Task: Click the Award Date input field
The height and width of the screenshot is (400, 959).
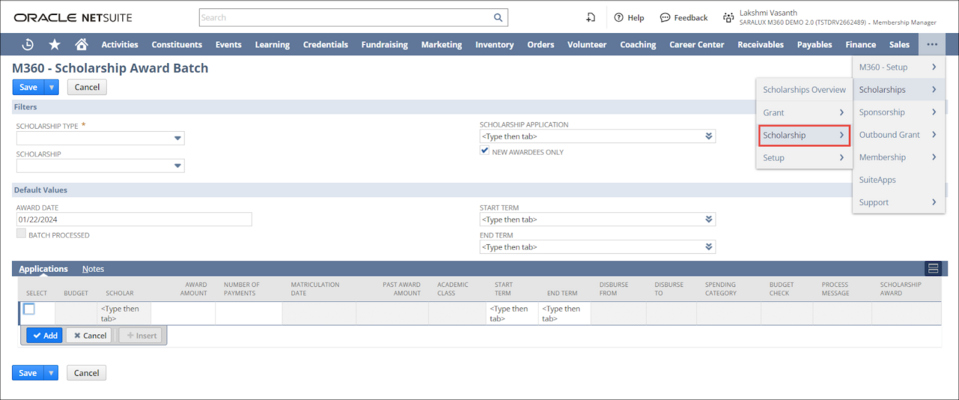Action: (133, 219)
